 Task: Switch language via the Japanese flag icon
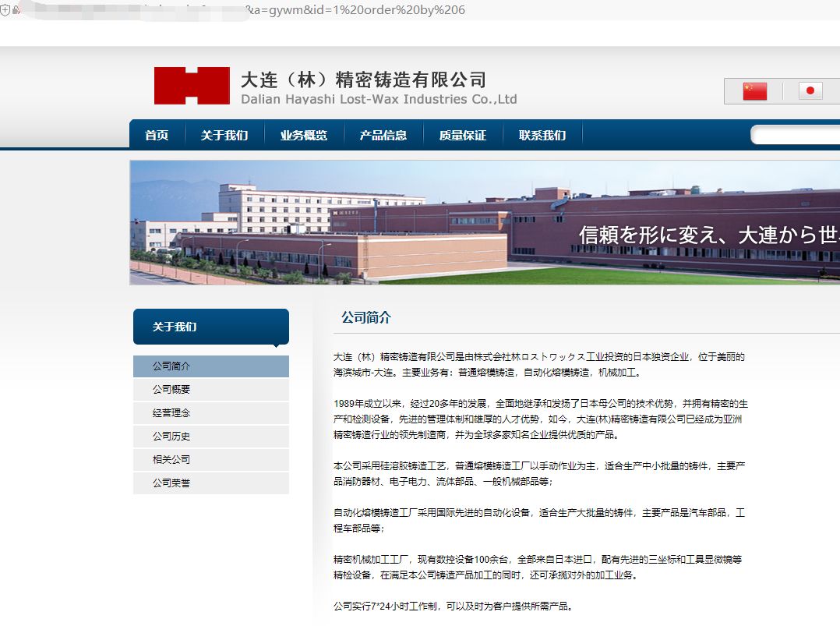pos(810,90)
